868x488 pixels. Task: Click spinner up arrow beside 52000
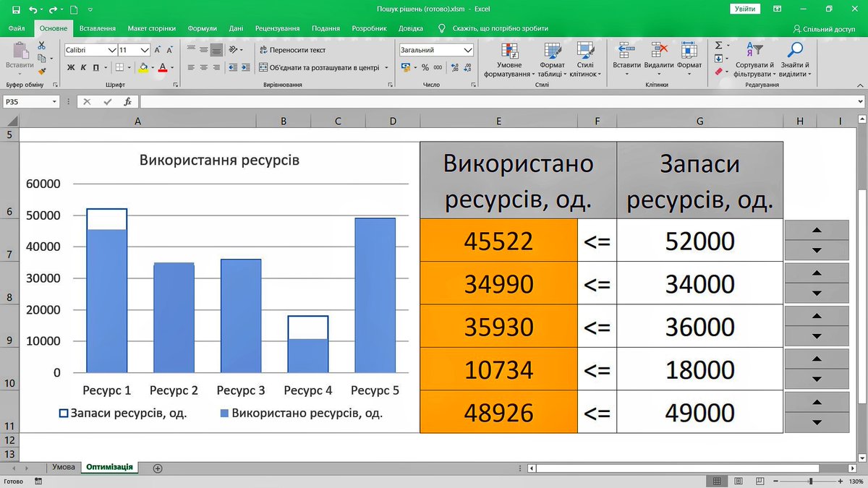point(816,230)
